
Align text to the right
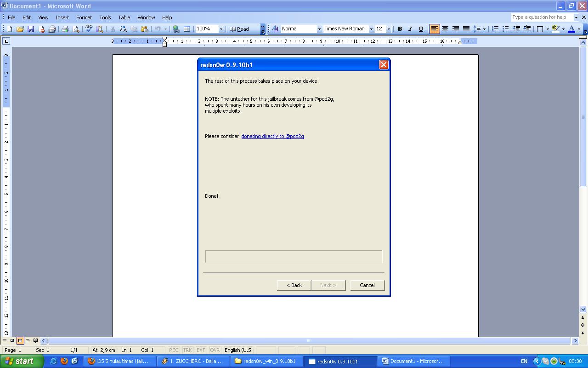click(x=456, y=29)
